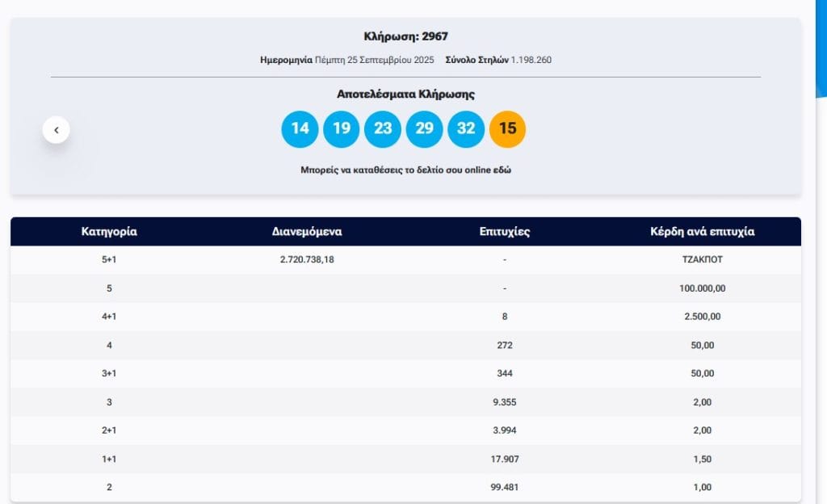Click the total columns value 1.198.260
The width and height of the screenshot is (827, 504).
pos(531,60)
